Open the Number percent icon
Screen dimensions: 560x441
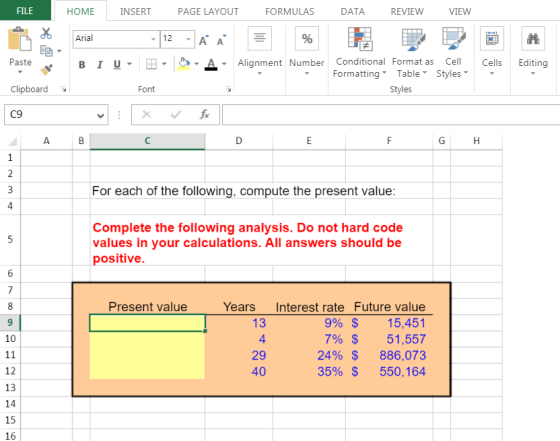[307, 38]
